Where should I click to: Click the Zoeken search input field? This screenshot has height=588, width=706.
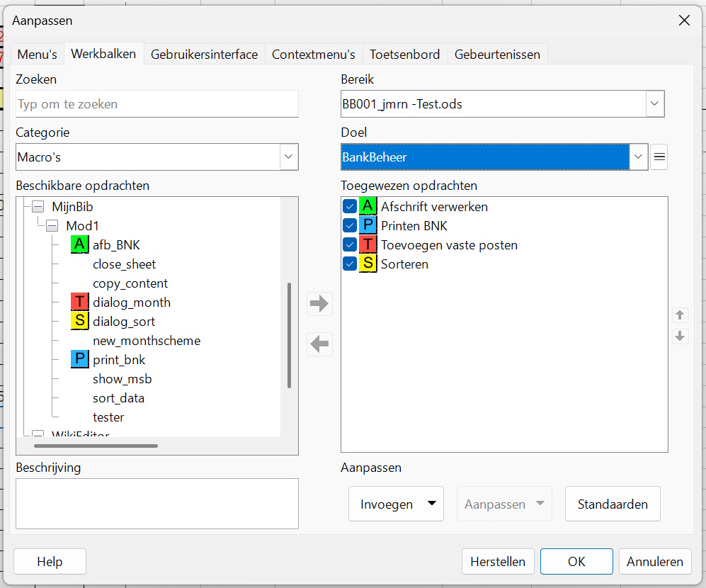coord(156,104)
